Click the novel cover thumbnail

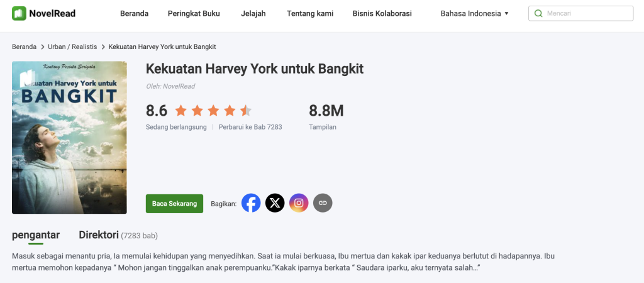69,137
